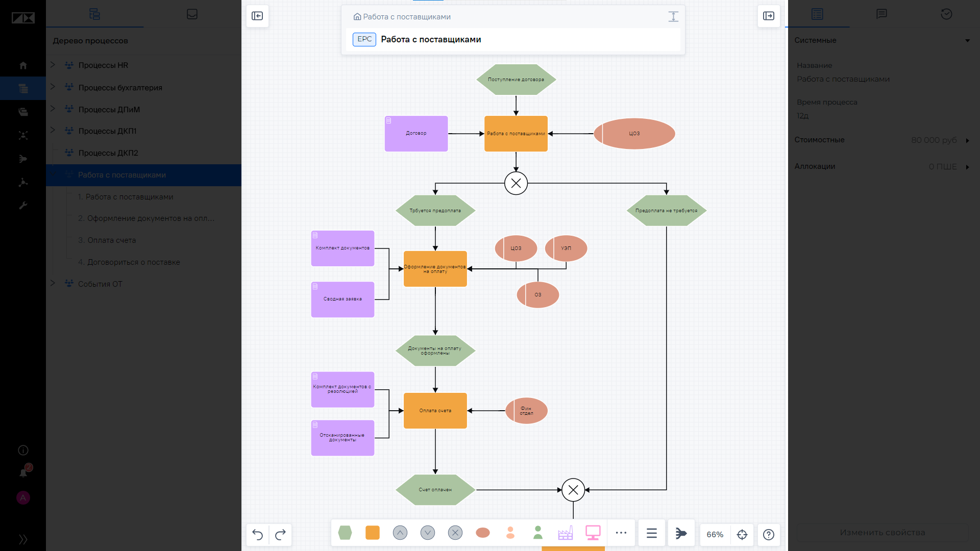Screen dimensions: 980x551
Task: Click the Название value Работа с поставщиками
Action: coord(843,79)
